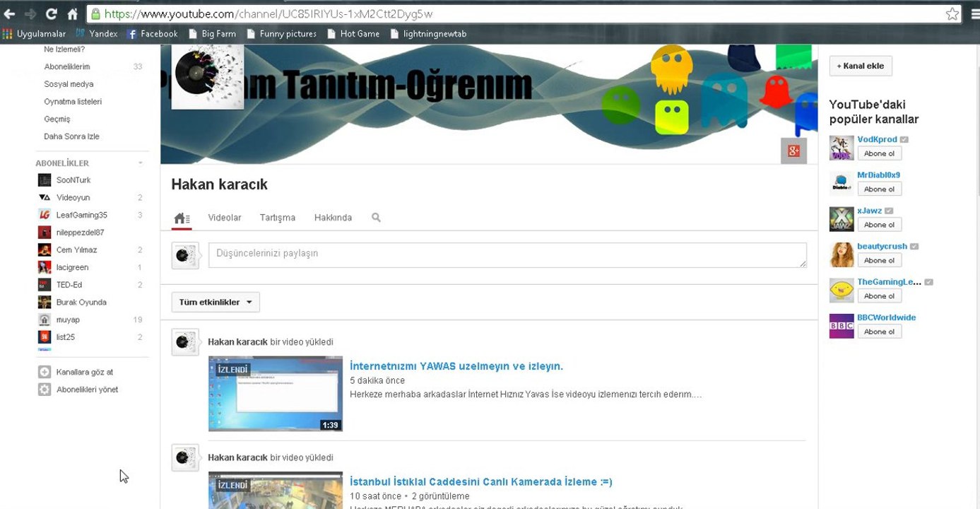Click the Düşüncelerinizi paylaşın text box
The image size is (980, 509).
coord(507,255)
